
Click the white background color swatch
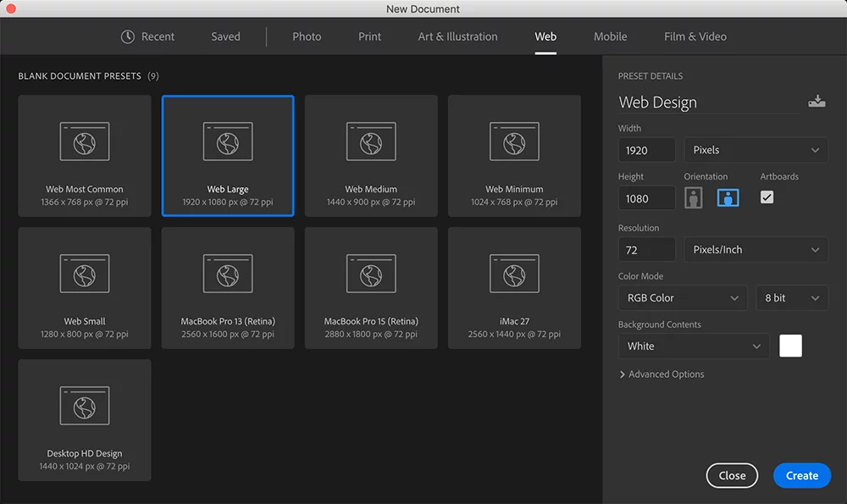[790, 346]
